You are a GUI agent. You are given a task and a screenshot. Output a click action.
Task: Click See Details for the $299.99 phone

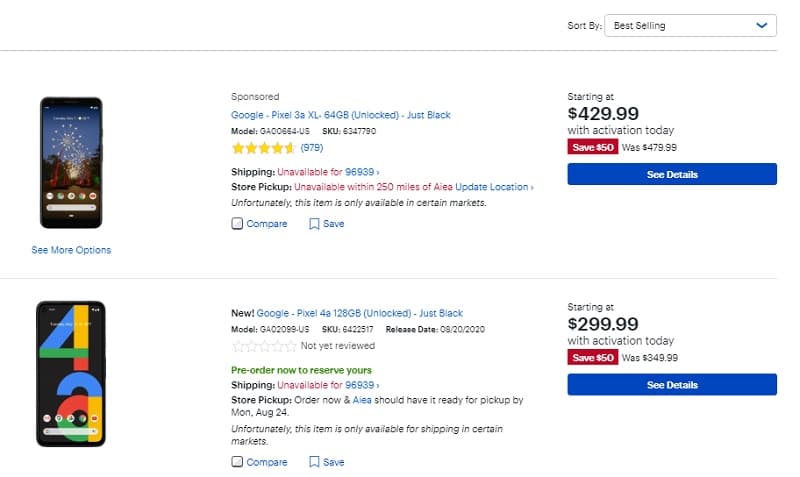(x=672, y=385)
